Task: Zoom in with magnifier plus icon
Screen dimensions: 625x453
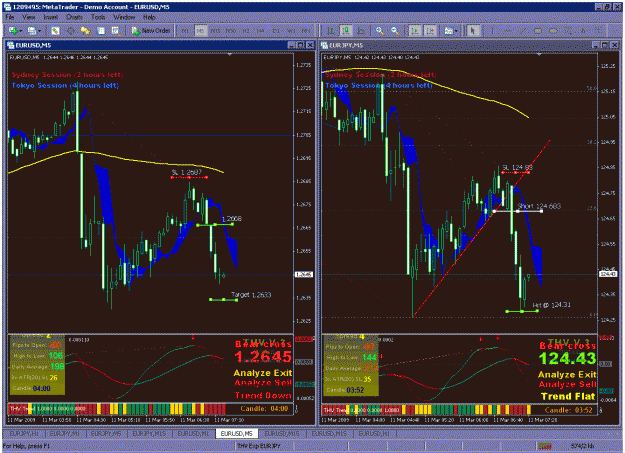Action: (379, 31)
